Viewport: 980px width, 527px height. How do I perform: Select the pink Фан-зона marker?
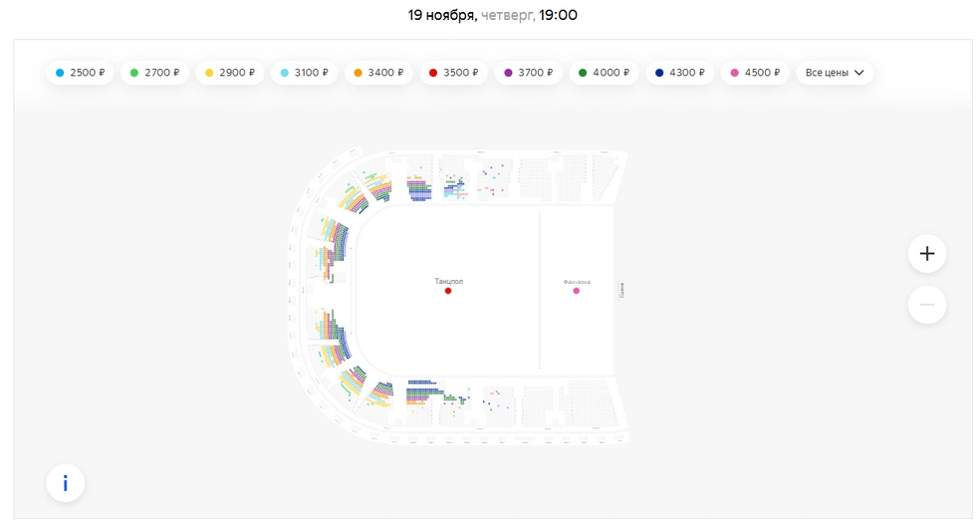click(x=577, y=291)
